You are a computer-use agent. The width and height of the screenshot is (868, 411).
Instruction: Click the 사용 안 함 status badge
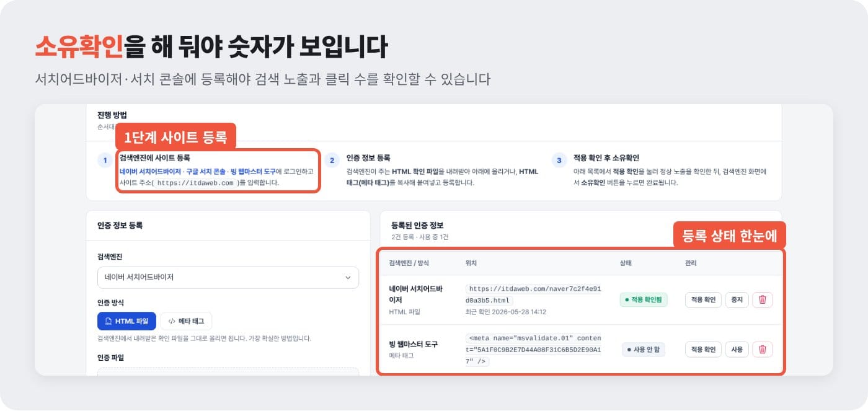pyautogui.click(x=644, y=350)
